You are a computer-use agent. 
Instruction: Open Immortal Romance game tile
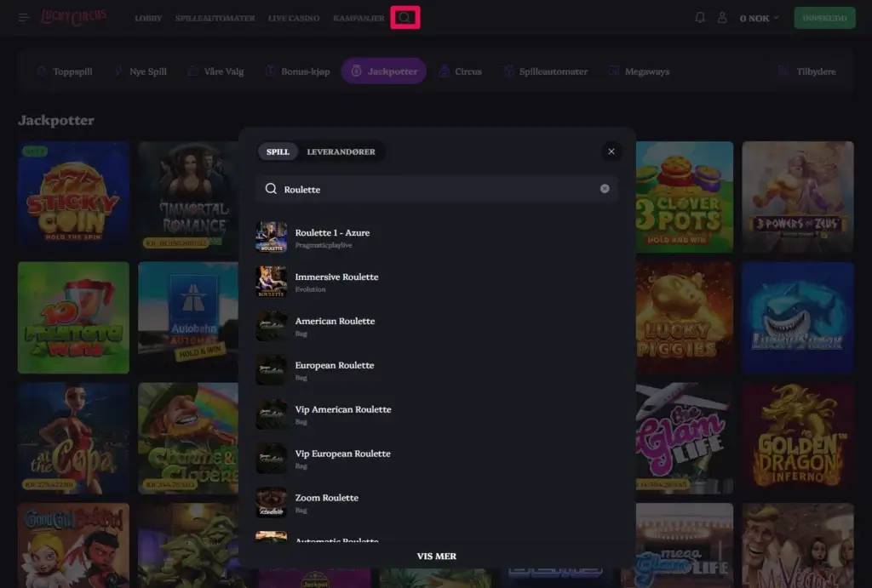(188, 197)
